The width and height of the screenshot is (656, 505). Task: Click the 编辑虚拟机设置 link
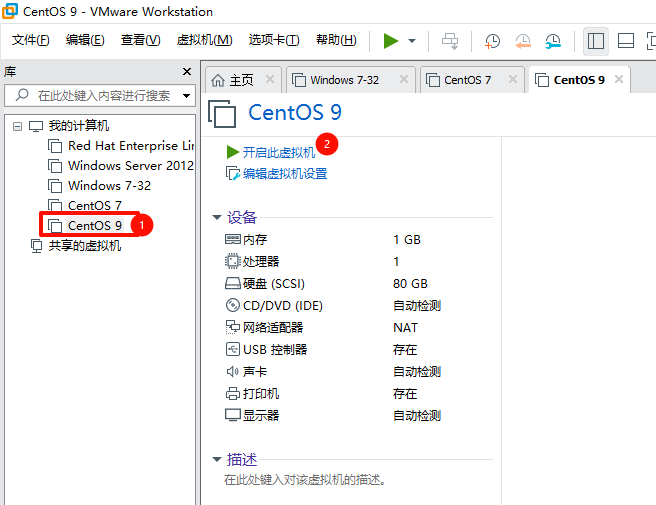coord(285,174)
